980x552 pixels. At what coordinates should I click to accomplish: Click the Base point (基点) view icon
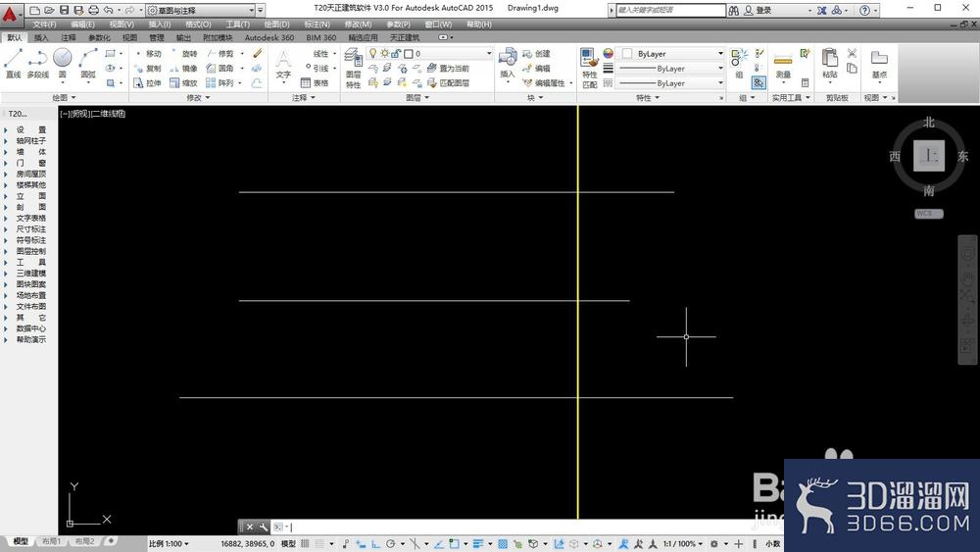pyautogui.click(x=879, y=63)
